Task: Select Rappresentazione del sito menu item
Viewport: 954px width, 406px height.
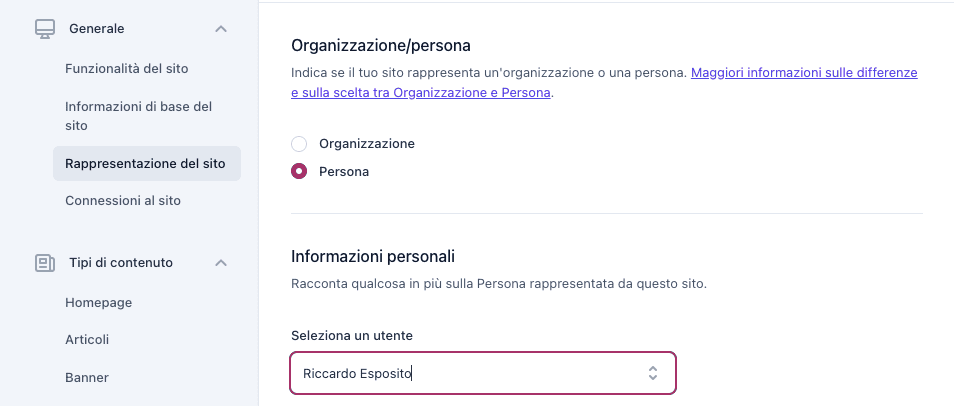Action: [147, 164]
